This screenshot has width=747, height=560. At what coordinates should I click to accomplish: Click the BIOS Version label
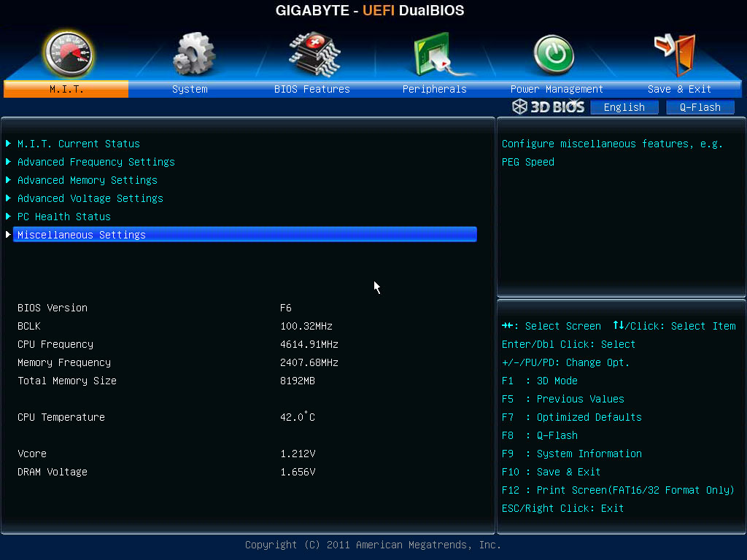53,308
